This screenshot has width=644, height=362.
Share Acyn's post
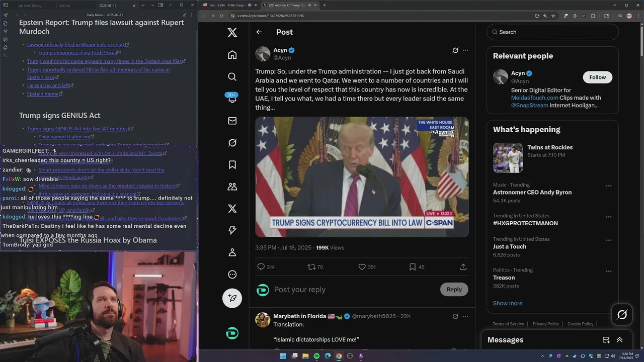coord(463,267)
